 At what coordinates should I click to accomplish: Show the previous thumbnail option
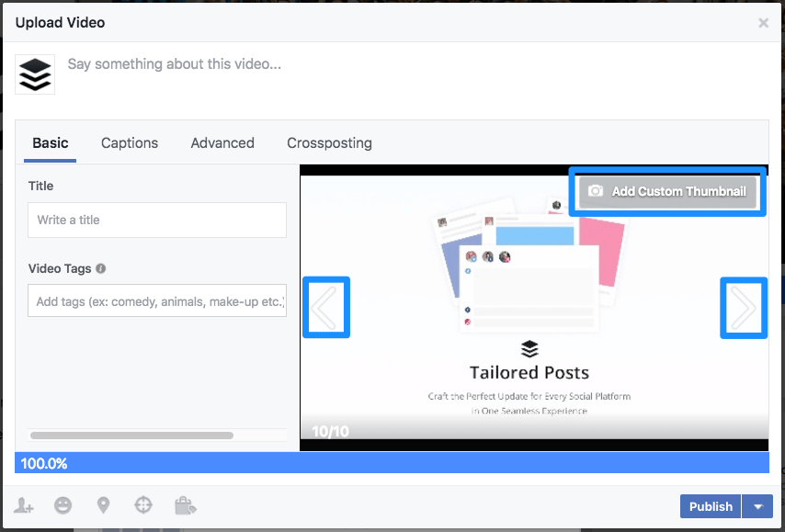click(325, 308)
